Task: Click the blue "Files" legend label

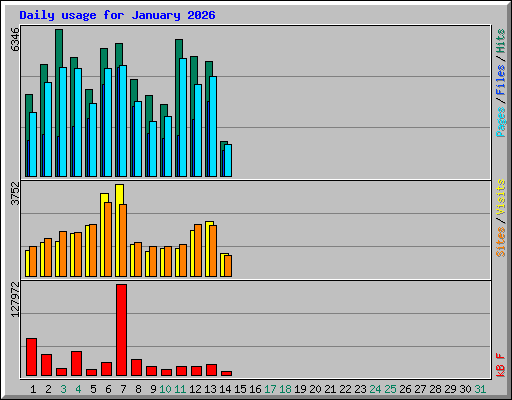Action: (501, 80)
